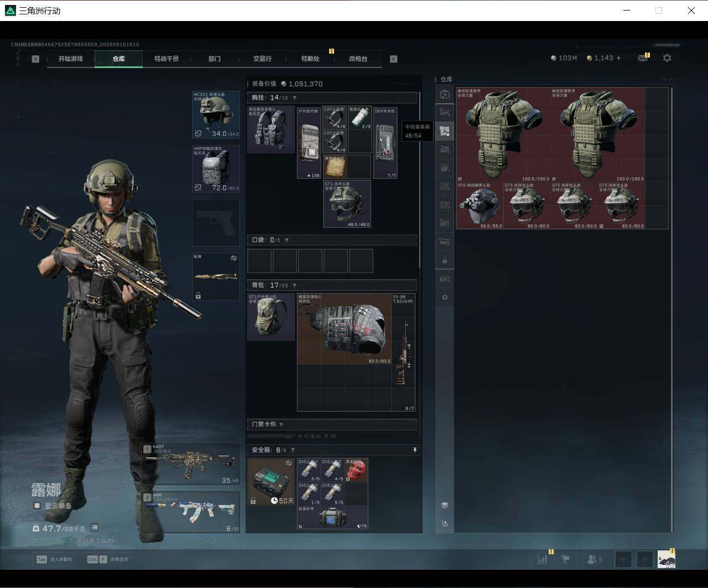Screen dimensions: 708x588
Task: Select the second heavy armor in warehouse
Action: coord(598,134)
